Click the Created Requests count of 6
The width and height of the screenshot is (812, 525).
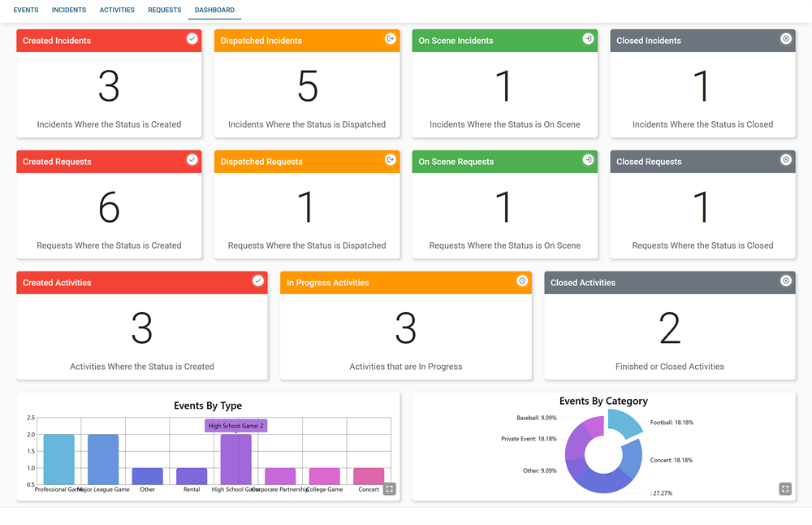pos(109,207)
